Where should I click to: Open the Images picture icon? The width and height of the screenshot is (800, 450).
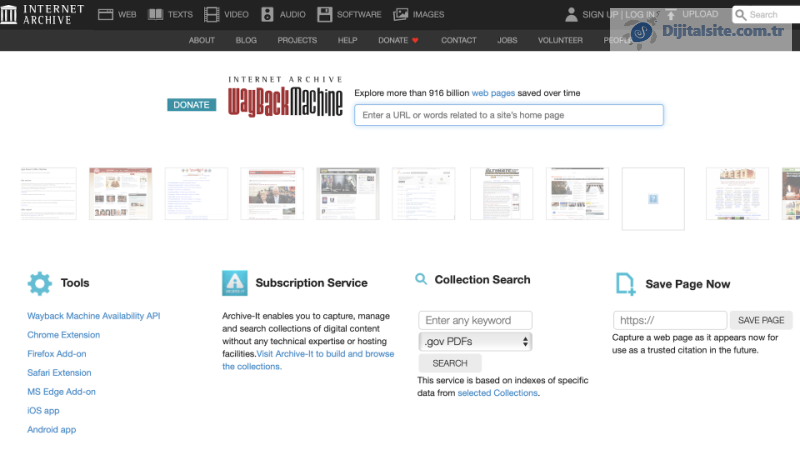click(x=400, y=14)
